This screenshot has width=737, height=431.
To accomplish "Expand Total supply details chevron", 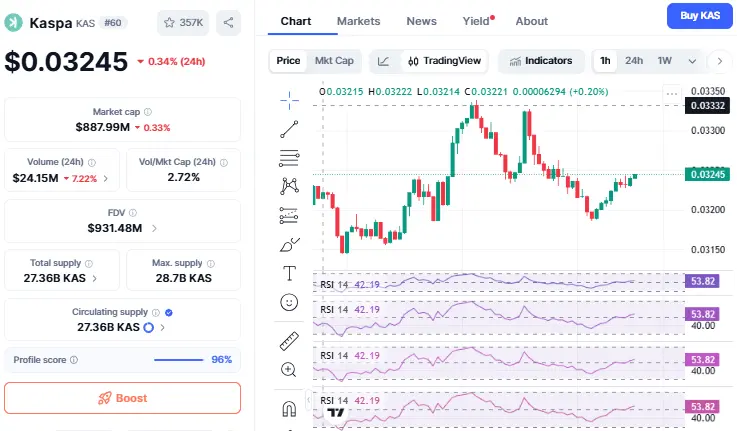I will tap(94, 279).
